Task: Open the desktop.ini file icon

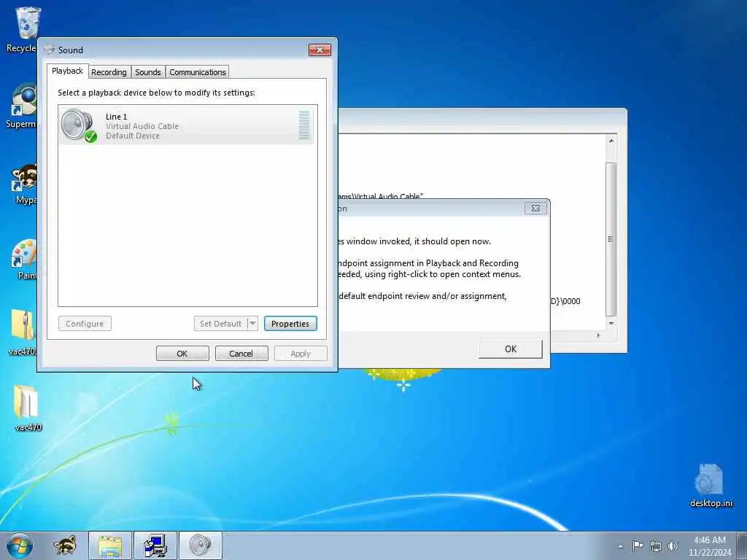Action: (x=711, y=485)
